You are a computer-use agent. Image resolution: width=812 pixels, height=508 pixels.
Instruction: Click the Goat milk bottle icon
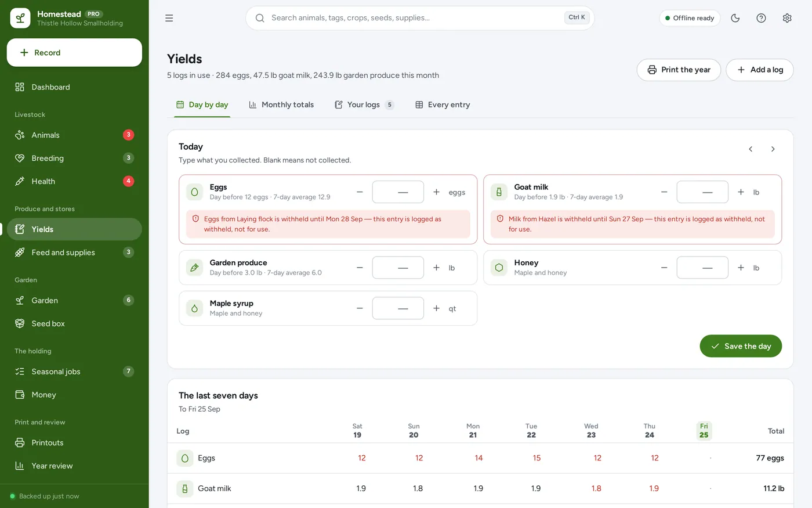coord(499,192)
